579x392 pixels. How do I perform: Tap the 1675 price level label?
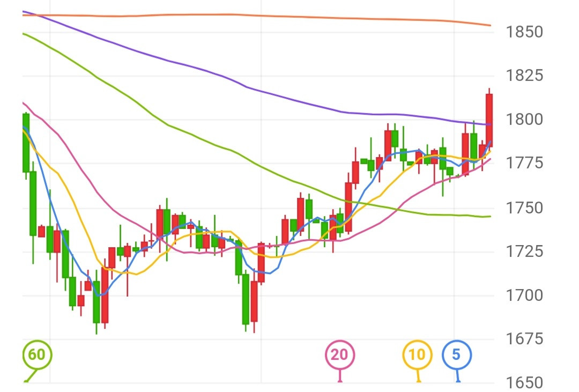(524, 339)
